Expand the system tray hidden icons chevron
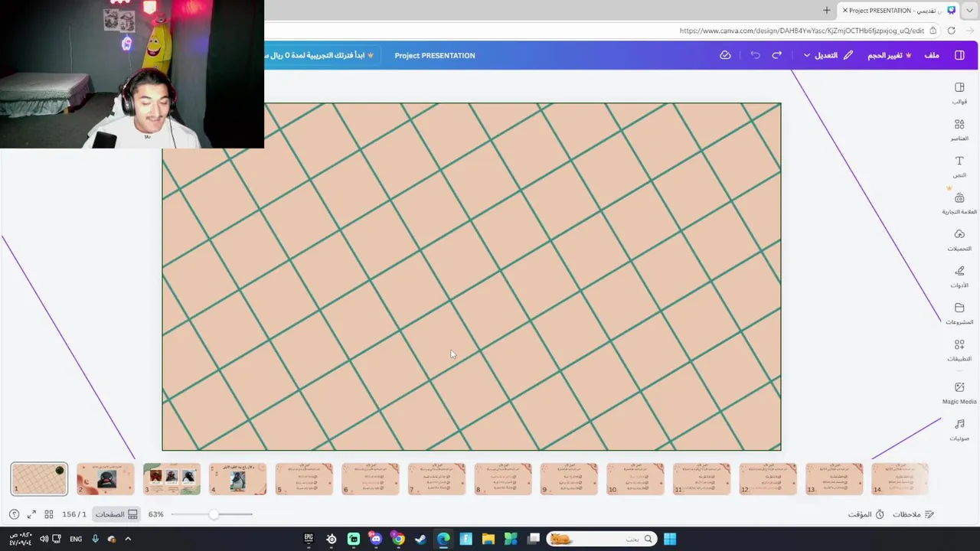 [128, 539]
